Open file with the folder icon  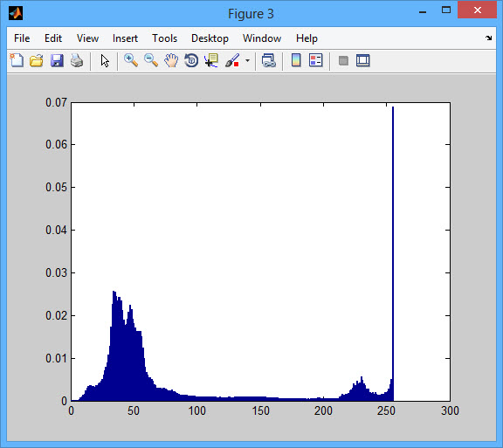click(x=37, y=60)
